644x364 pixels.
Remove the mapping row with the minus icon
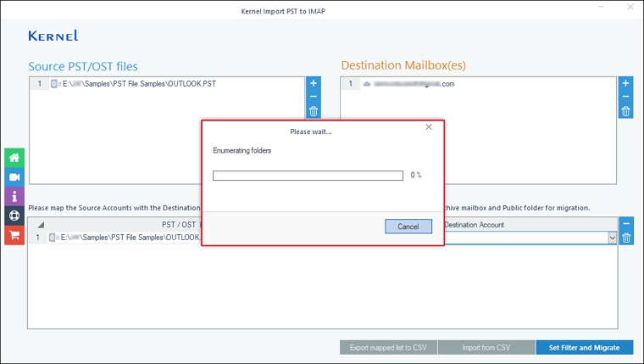pyautogui.click(x=626, y=224)
